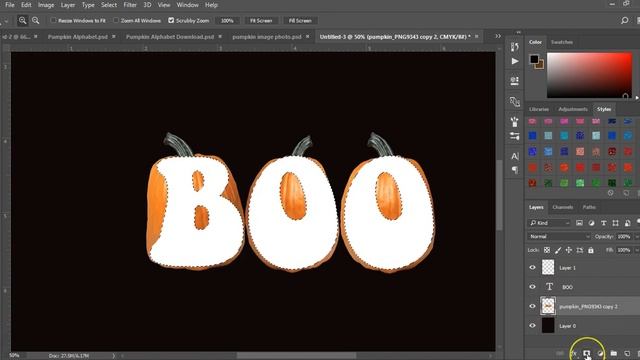Image resolution: width=640 pixels, height=360 pixels.
Task: Pick a color in the red color field
Action: click(x=589, y=75)
